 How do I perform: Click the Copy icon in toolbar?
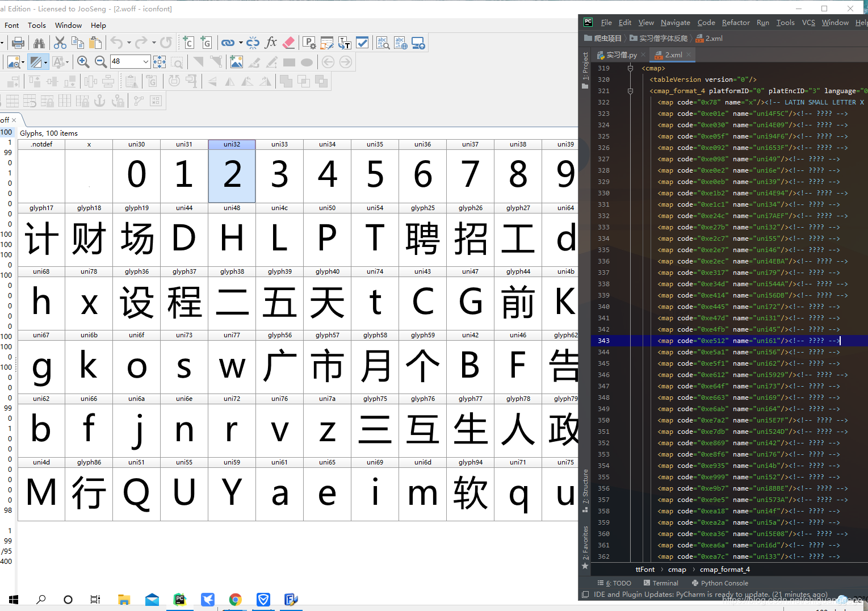pyautogui.click(x=78, y=43)
